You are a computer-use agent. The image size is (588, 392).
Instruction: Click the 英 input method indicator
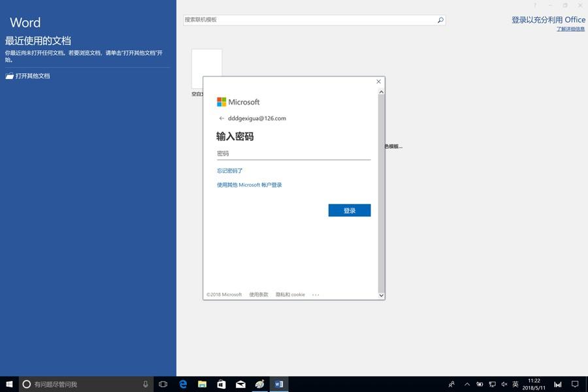[x=515, y=384]
